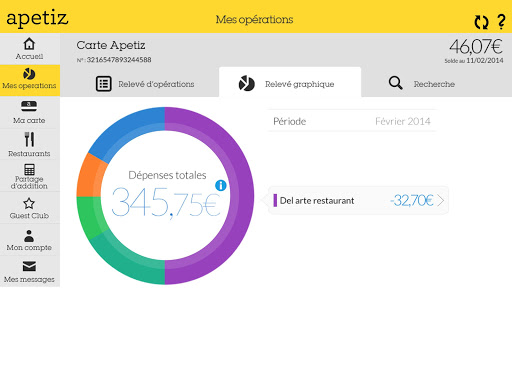This screenshot has height=374, width=512.
Task: Open the Accueil home icon
Action: coord(29,44)
